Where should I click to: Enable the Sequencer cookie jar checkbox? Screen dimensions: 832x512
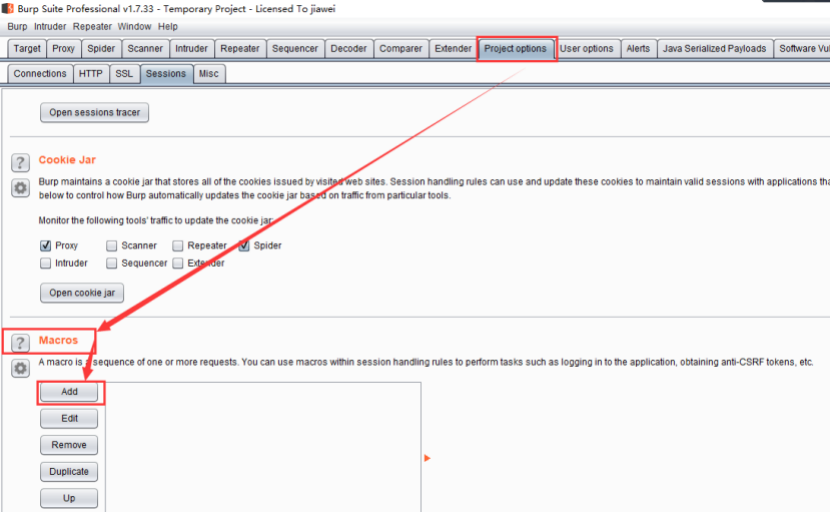point(111,263)
